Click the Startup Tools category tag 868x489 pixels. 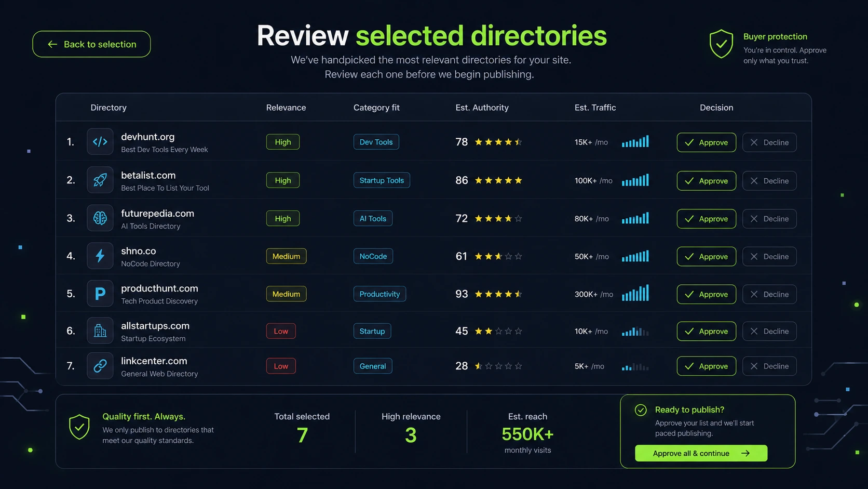[382, 180]
